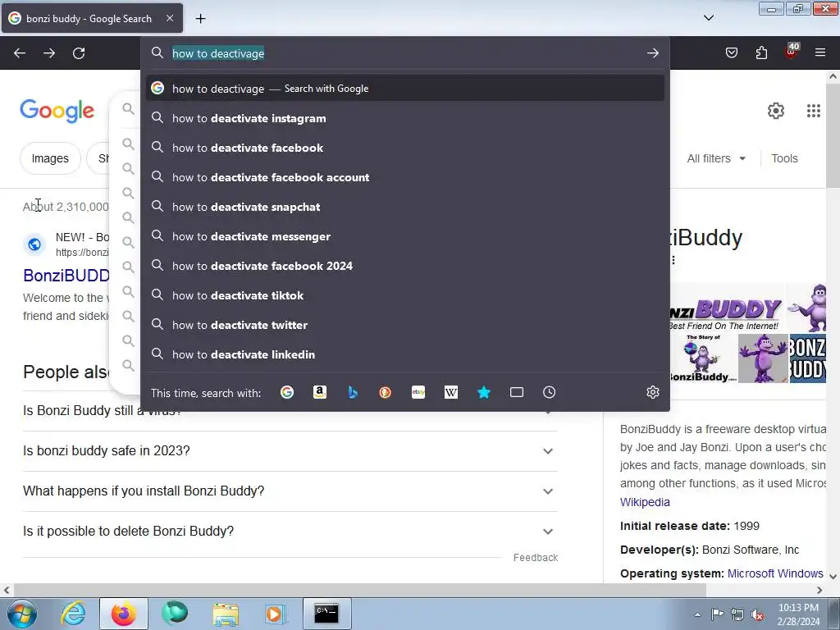Open search Tools
The height and width of the screenshot is (630, 840).
click(x=784, y=158)
